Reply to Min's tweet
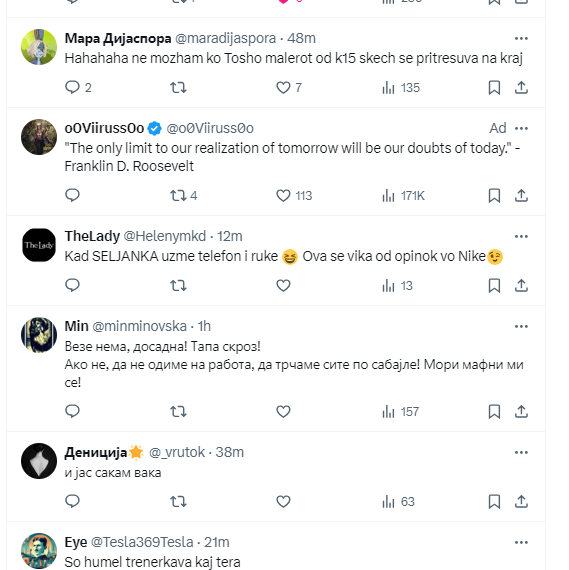Screen dimensions: 569x570 pyautogui.click(x=72, y=412)
